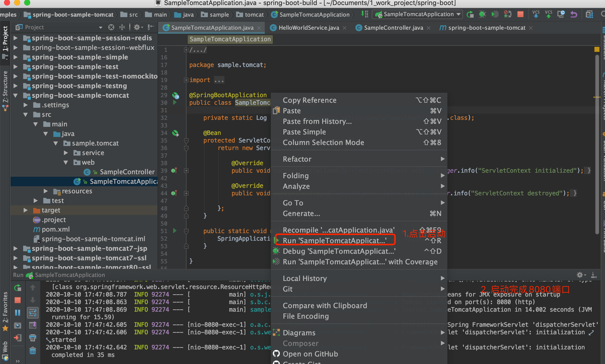Open Run window settings gear icon
The width and height of the screenshot is (605, 364).
click(x=581, y=275)
